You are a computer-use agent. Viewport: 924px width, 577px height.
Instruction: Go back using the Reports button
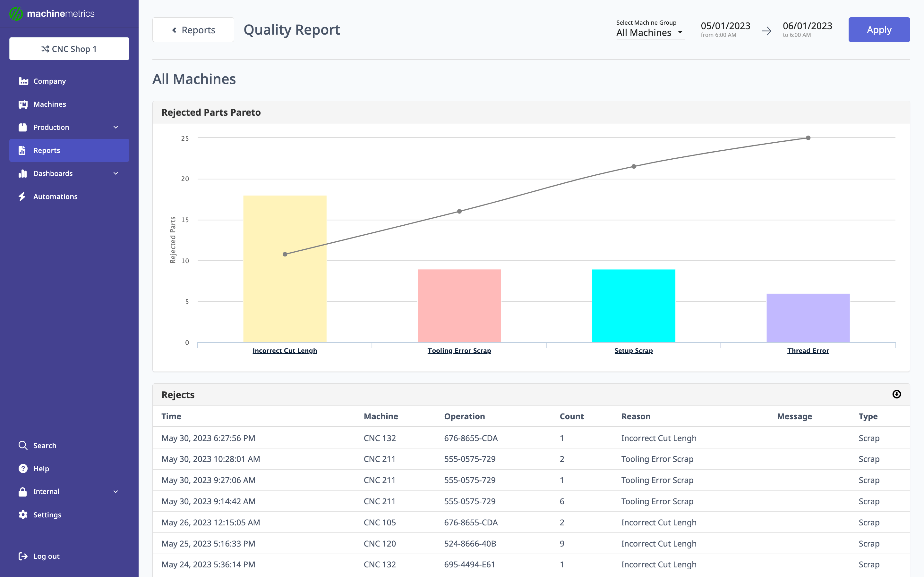click(x=193, y=30)
